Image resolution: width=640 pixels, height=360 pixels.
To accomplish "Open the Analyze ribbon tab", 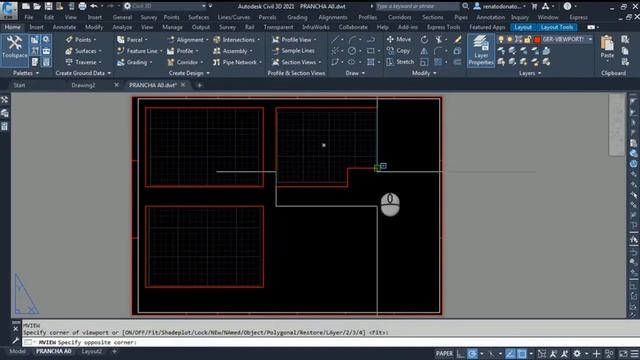I will (122, 27).
